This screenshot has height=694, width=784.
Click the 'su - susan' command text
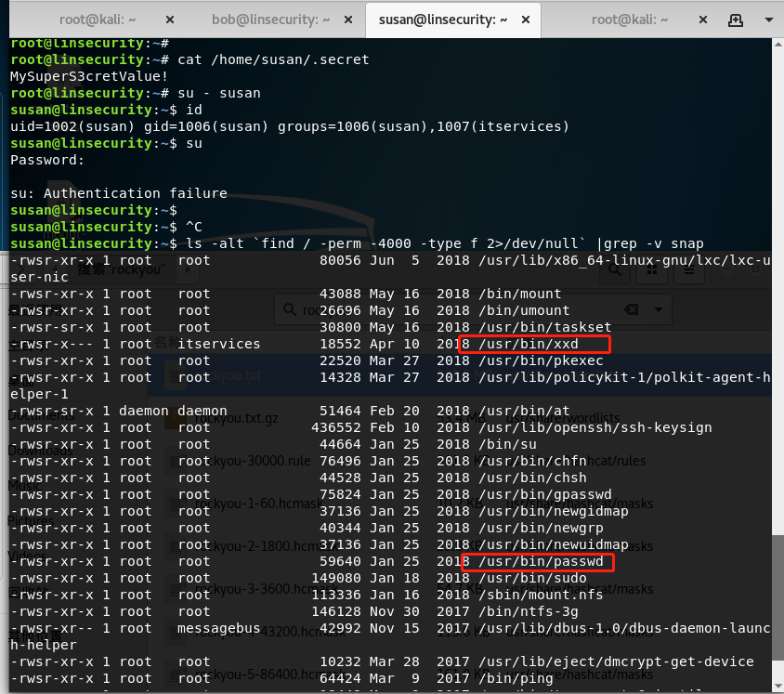[x=219, y=93]
